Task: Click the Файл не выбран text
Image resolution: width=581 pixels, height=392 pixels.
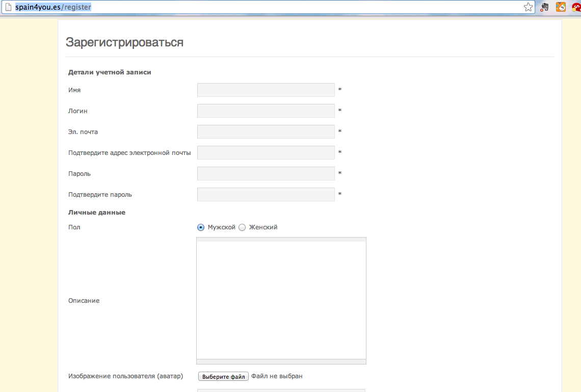Action: pos(277,376)
